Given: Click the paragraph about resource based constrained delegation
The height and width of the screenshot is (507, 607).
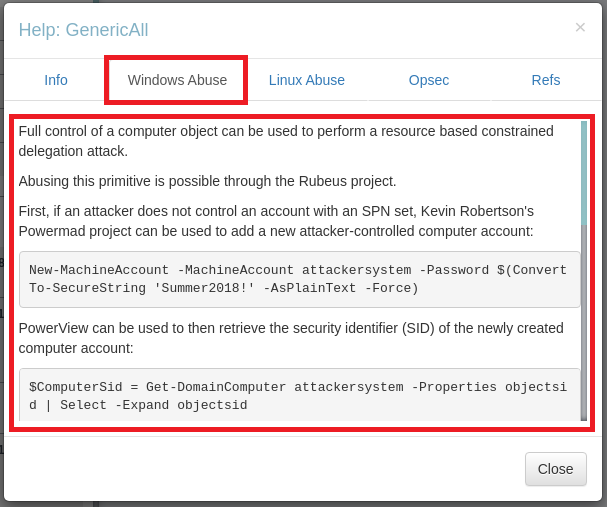Looking at the screenshot, I should 286,141.
